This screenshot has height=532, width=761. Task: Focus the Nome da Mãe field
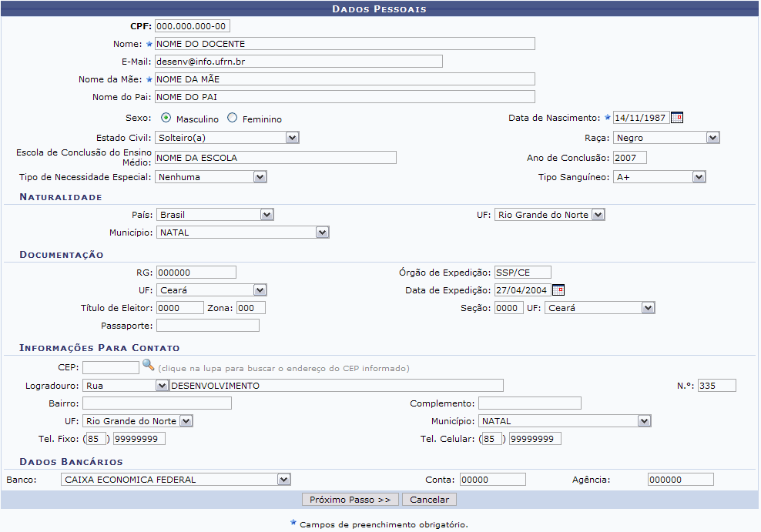click(x=344, y=79)
